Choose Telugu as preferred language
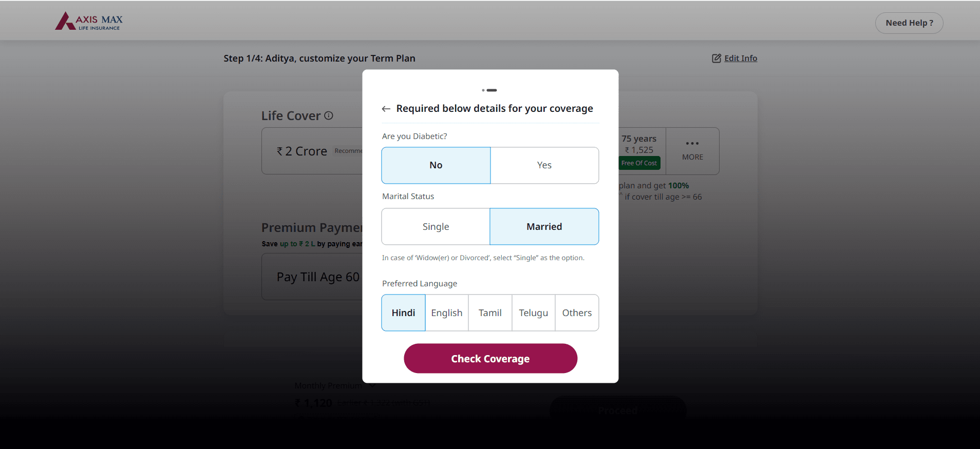Viewport: 980px width, 449px height. pos(533,313)
